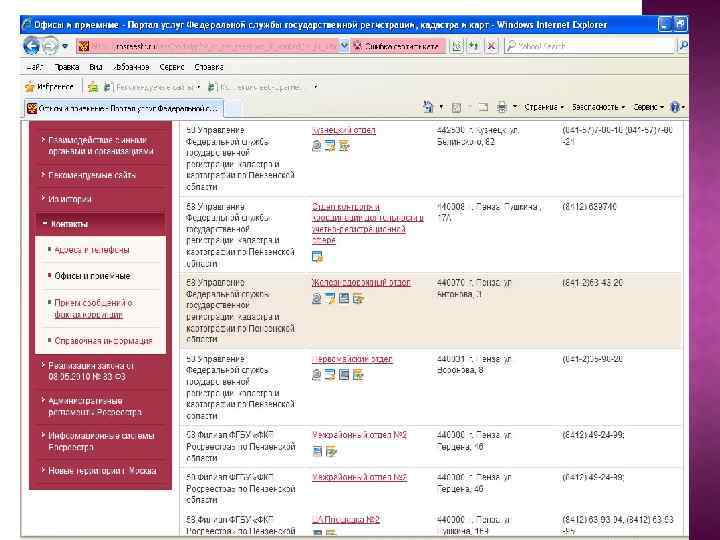This screenshot has height=540, width=720.
Task: Open the Справочная информация link
Action: coord(103,341)
